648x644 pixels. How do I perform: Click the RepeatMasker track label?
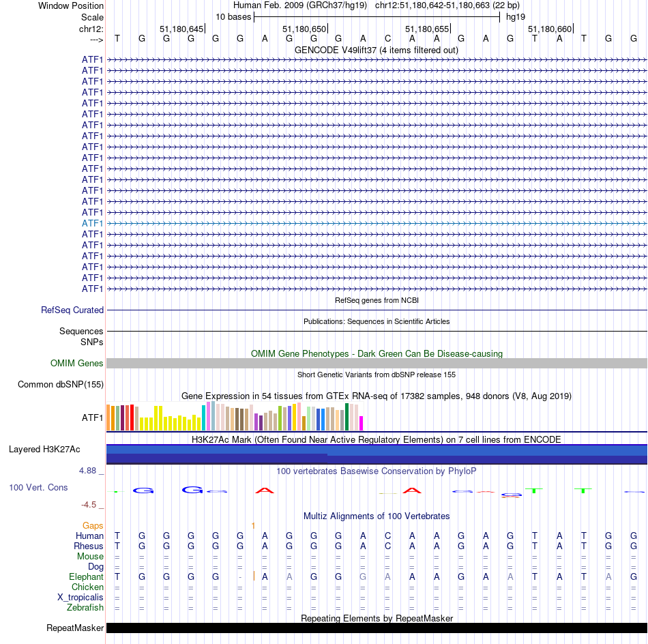(75, 628)
